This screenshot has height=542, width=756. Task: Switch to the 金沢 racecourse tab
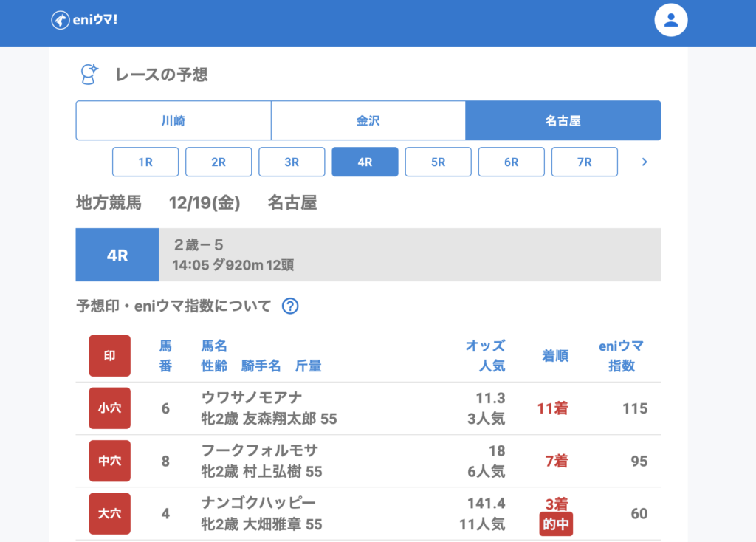(368, 120)
